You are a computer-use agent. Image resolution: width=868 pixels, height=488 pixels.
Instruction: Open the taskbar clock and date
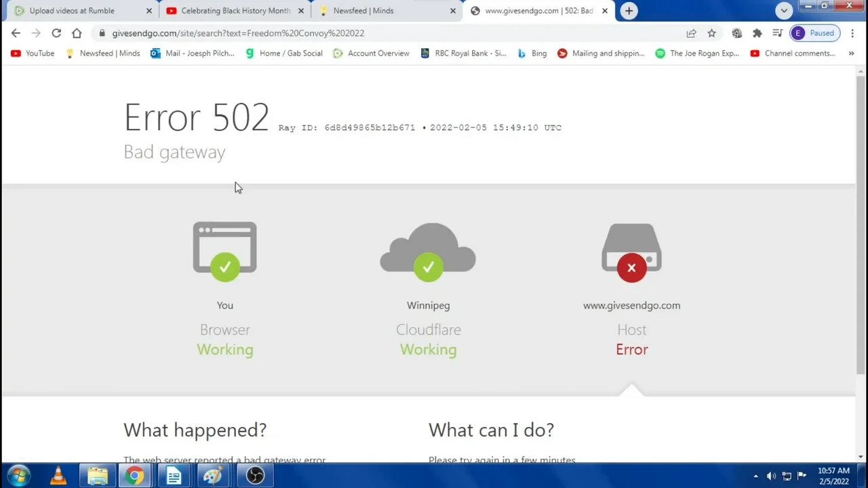[x=833, y=476]
